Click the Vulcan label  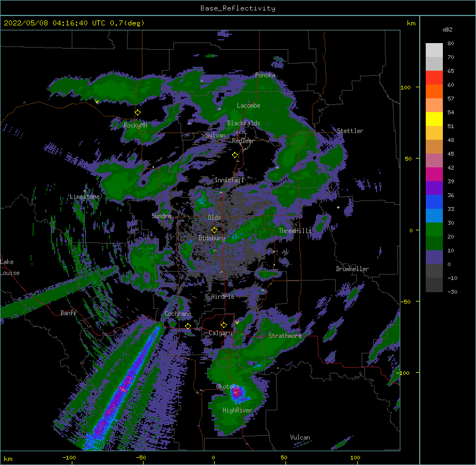point(300,437)
